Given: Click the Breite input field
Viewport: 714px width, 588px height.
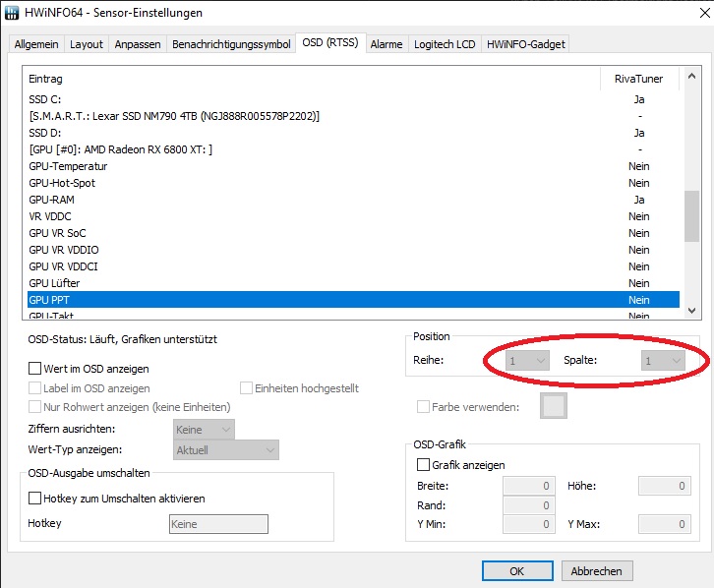Looking at the screenshot, I should 529,486.
